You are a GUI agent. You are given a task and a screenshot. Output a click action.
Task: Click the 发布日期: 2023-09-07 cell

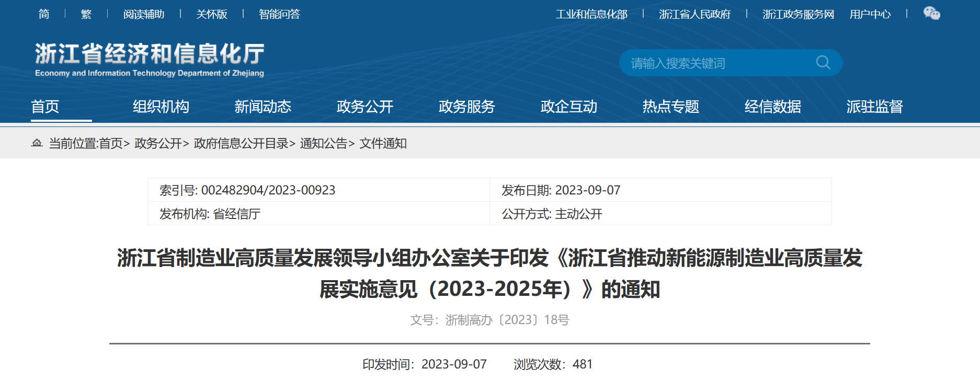(x=660, y=190)
